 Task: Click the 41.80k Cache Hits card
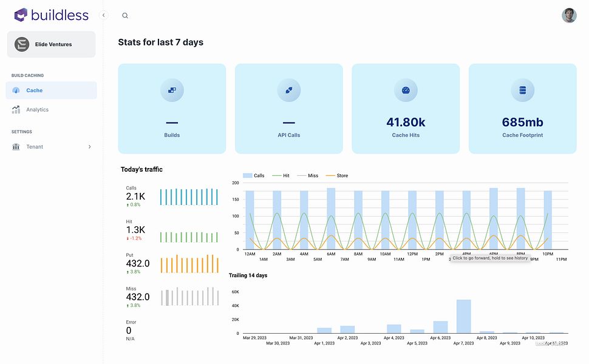[x=406, y=109]
